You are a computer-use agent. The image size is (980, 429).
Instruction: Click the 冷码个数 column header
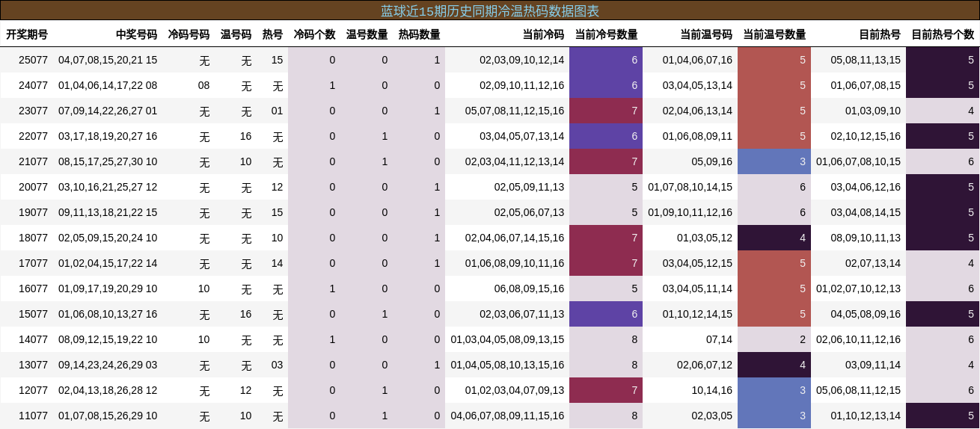pyautogui.click(x=314, y=34)
